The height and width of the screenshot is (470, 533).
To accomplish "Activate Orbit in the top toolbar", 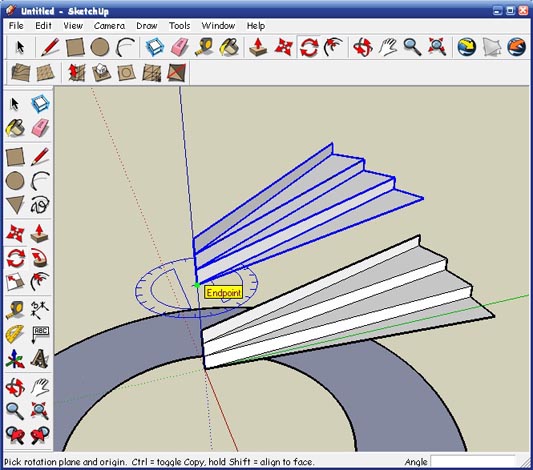I will tap(362, 47).
